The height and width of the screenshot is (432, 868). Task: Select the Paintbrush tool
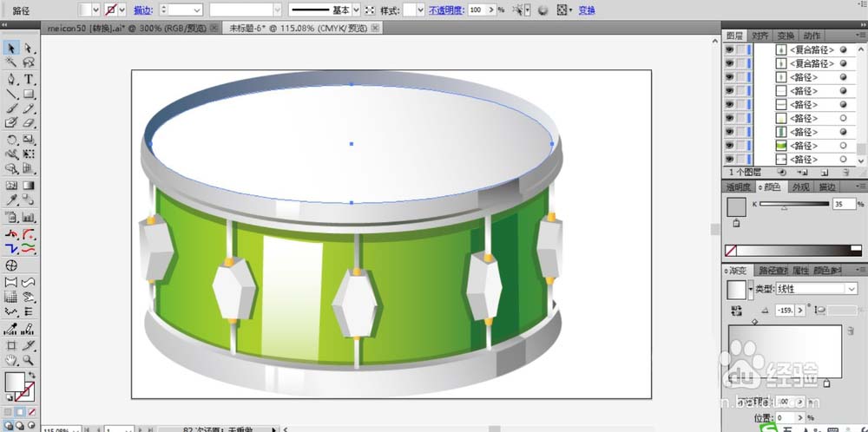11,108
